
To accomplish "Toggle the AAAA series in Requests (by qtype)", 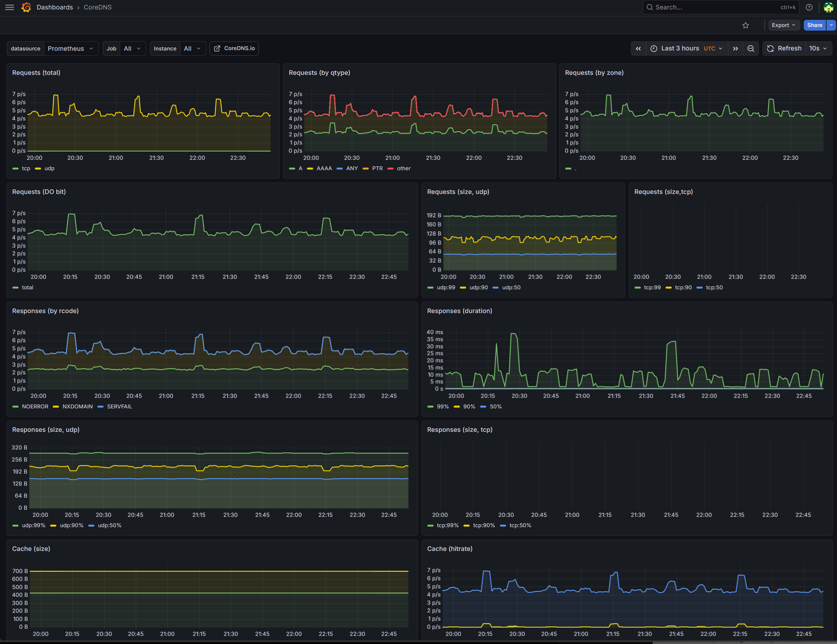I will point(324,169).
